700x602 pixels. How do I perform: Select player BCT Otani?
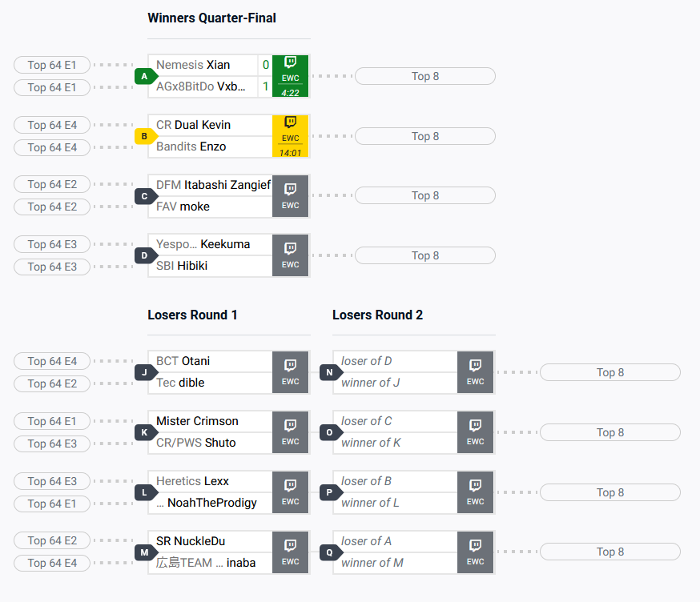(183, 361)
